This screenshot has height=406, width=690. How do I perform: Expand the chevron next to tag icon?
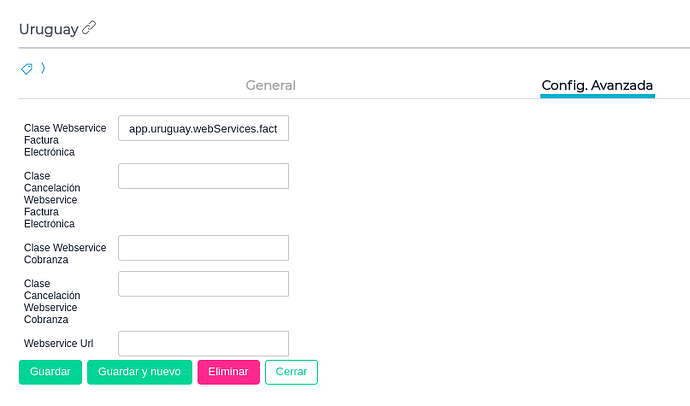click(43, 68)
